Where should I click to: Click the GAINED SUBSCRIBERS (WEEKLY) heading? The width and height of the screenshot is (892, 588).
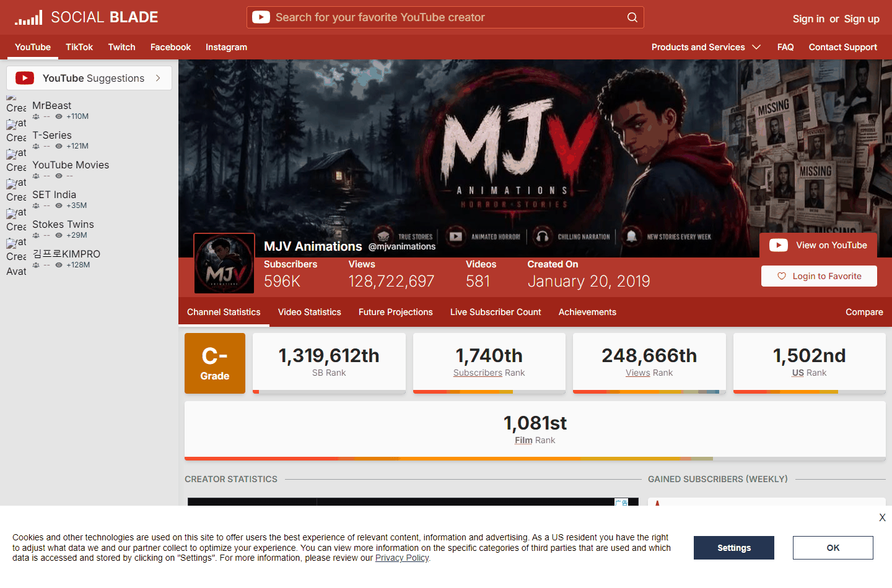click(718, 479)
